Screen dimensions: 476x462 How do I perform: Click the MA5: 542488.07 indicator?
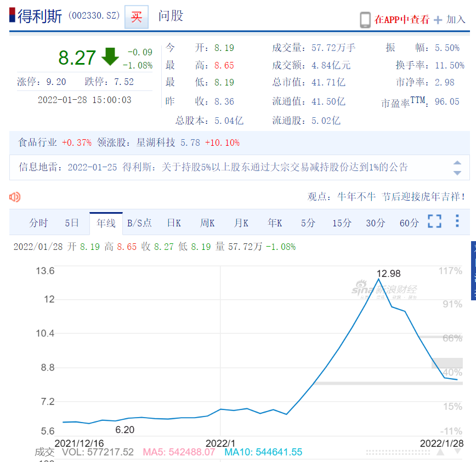pyautogui.click(x=179, y=452)
